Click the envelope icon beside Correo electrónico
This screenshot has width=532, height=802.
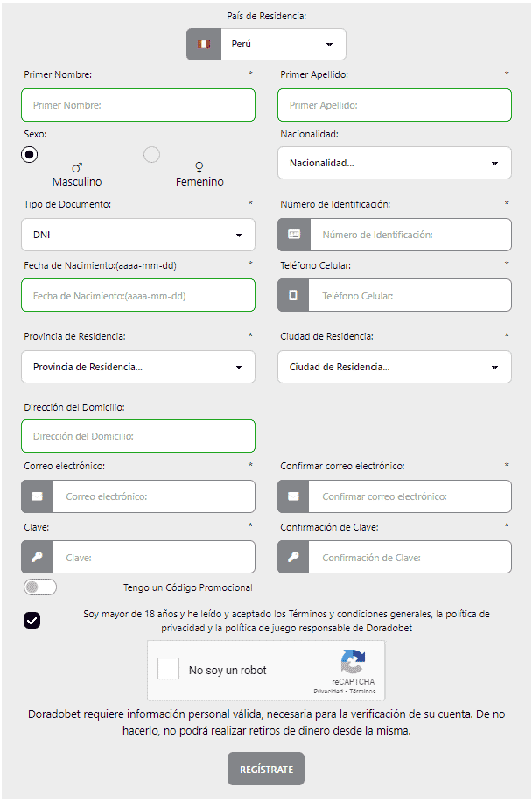(37, 496)
